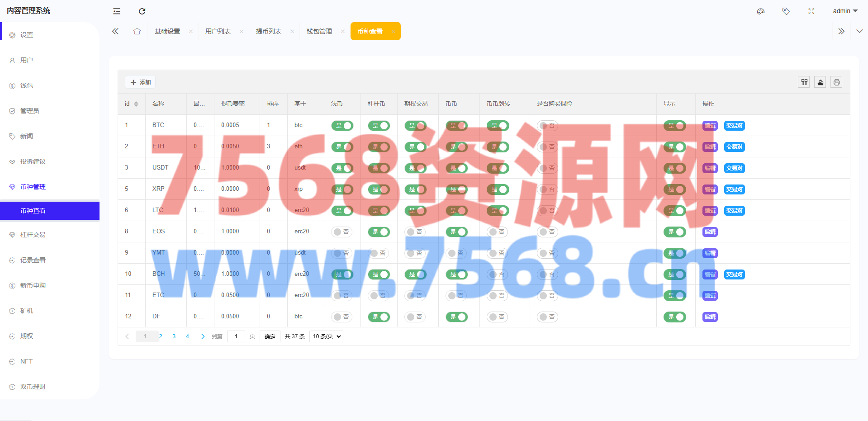Viewport: 868px width, 421px height.
Task: Expand the admin user dropdown
Action: coord(845,11)
